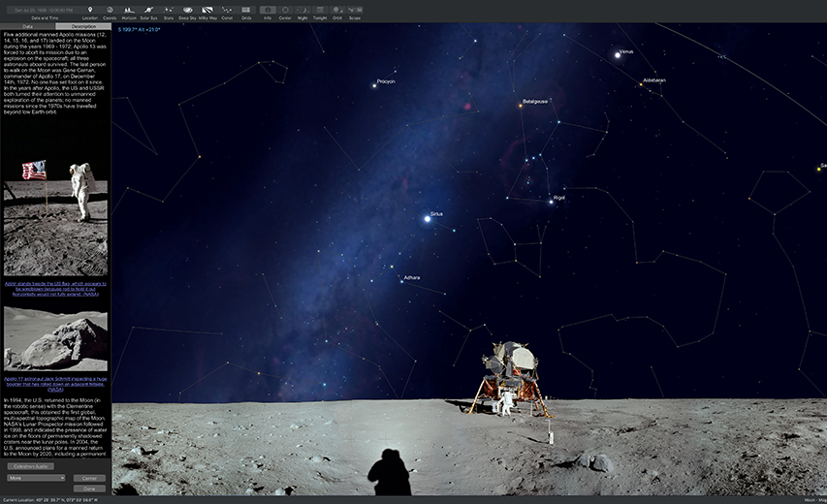Toggle the Stars display icon
This screenshot has height=504, width=827.
169,10
